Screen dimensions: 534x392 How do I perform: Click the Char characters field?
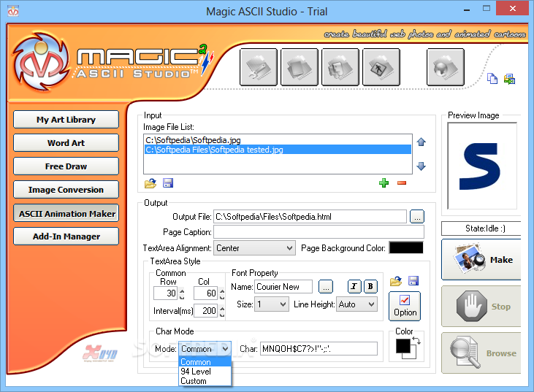(x=319, y=348)
